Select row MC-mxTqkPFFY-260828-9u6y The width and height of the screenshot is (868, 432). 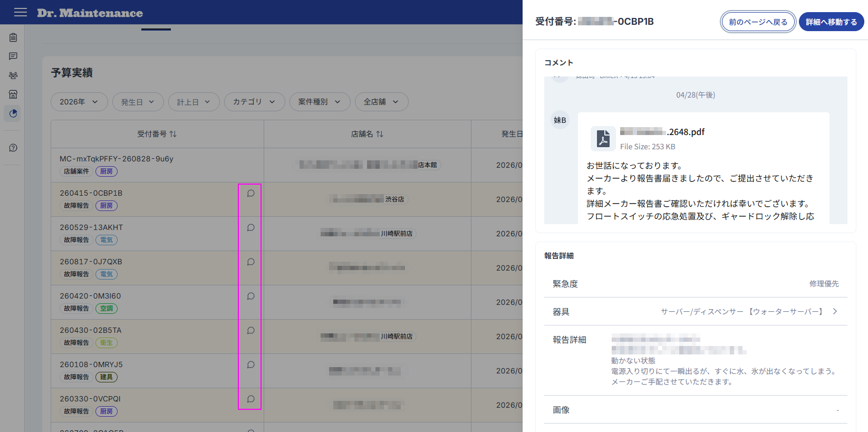(x=117, y=159)
